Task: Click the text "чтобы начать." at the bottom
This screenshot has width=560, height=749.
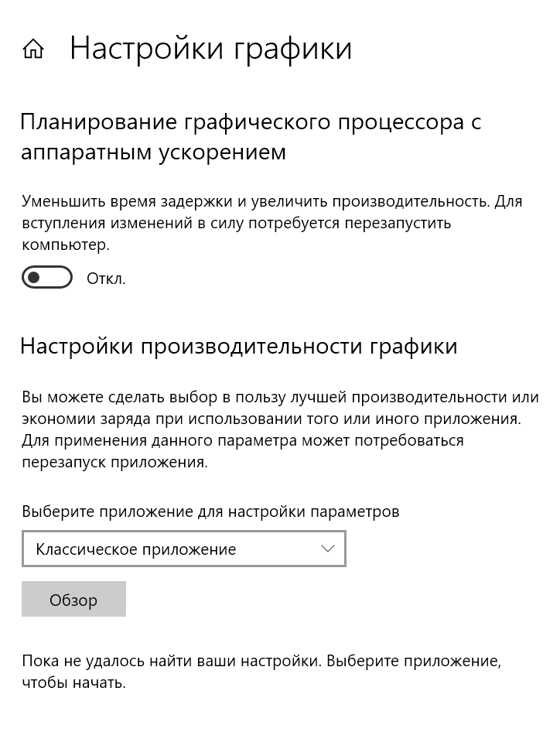Action: 73,683
